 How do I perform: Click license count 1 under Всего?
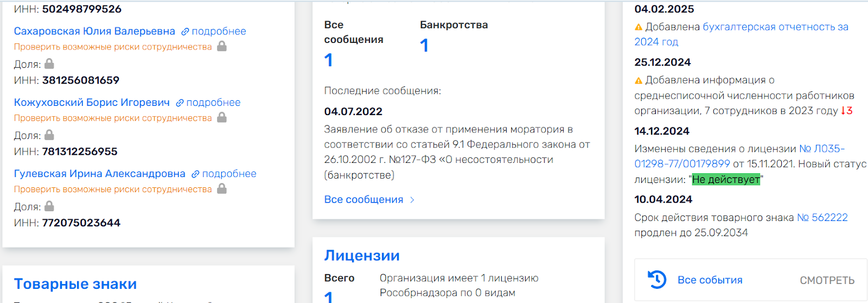(328, 296)
